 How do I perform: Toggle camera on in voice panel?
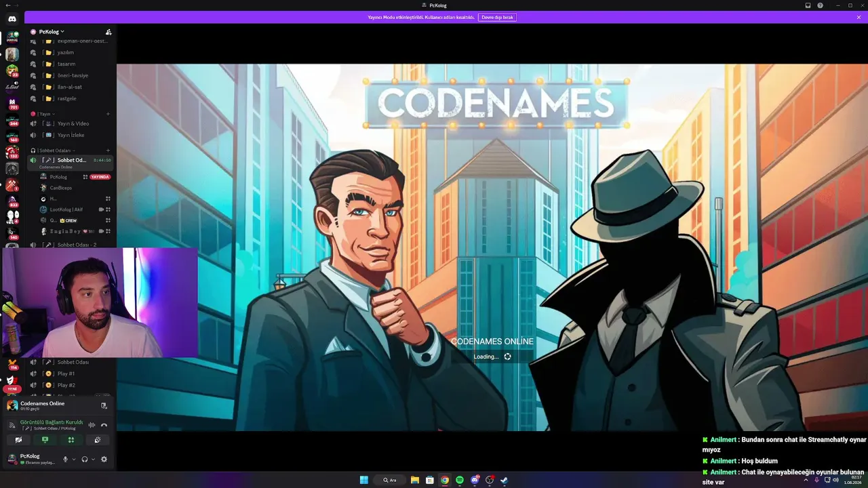pyautogui.click(x=19, y=440)
